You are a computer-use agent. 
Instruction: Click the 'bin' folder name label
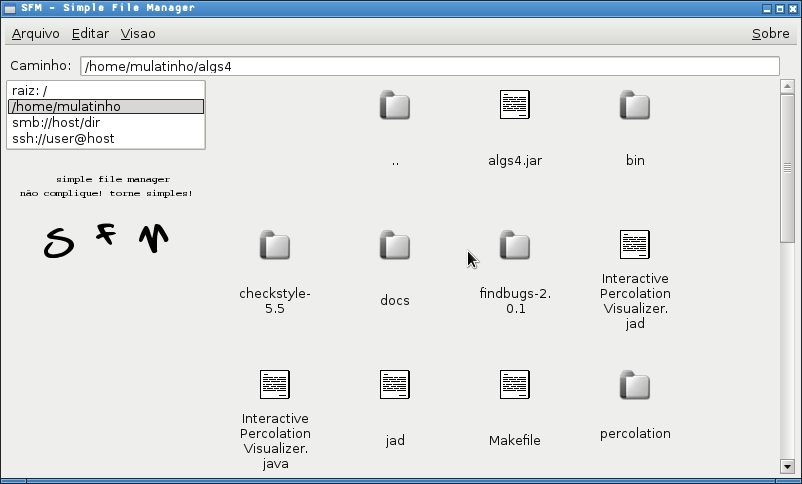click(635, 161)
